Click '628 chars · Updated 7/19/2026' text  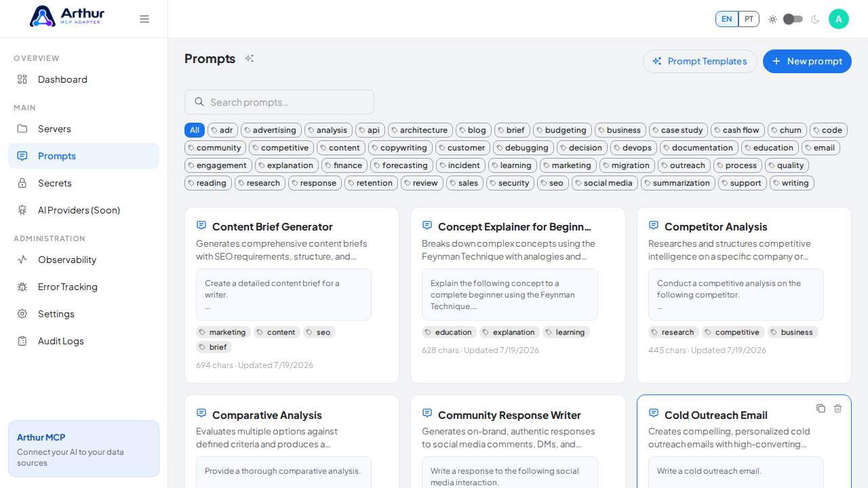point(480,350)
